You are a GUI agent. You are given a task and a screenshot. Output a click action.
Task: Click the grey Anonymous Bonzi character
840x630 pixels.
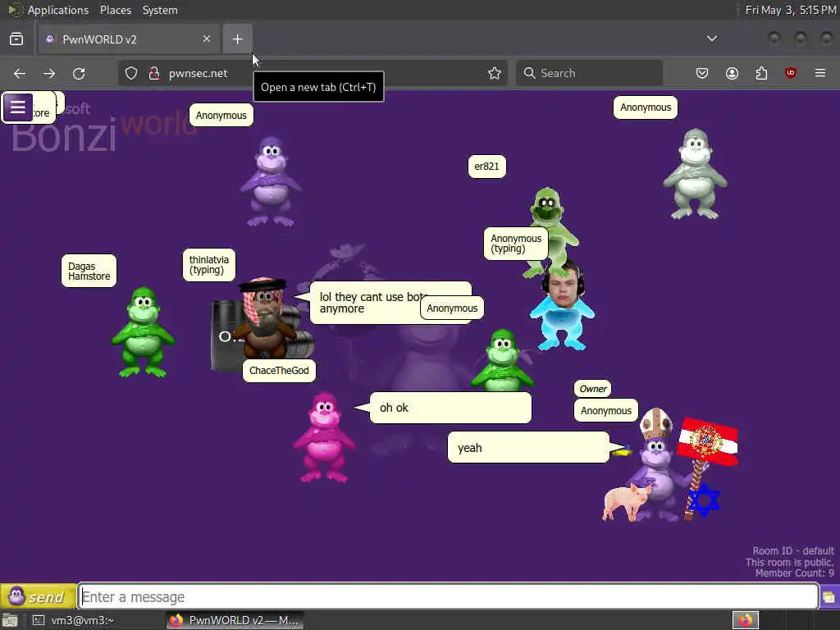[695, 174]
